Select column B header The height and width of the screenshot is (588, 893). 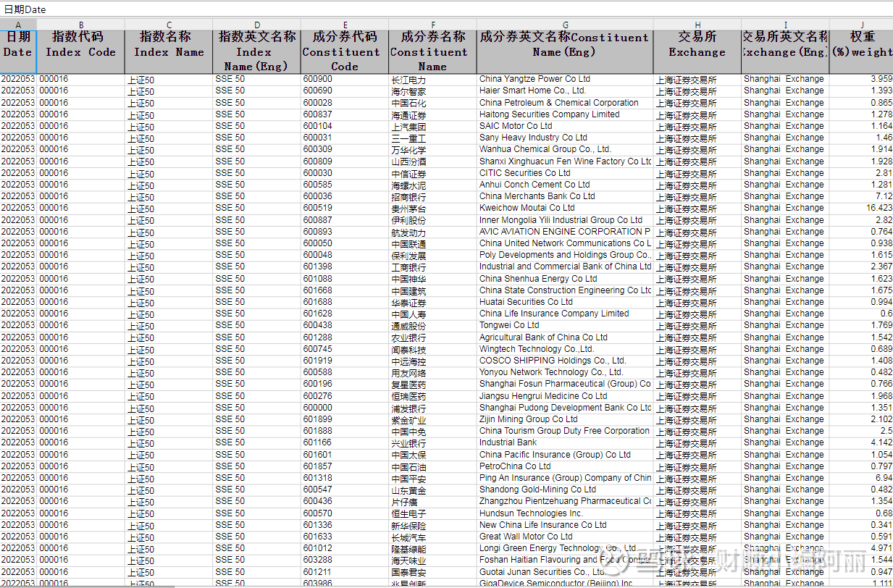pos(80,25)
